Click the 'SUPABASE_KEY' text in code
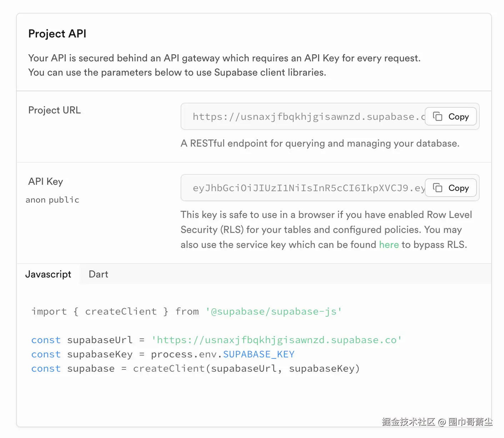The image size is (504, 438). pos(259,354)
